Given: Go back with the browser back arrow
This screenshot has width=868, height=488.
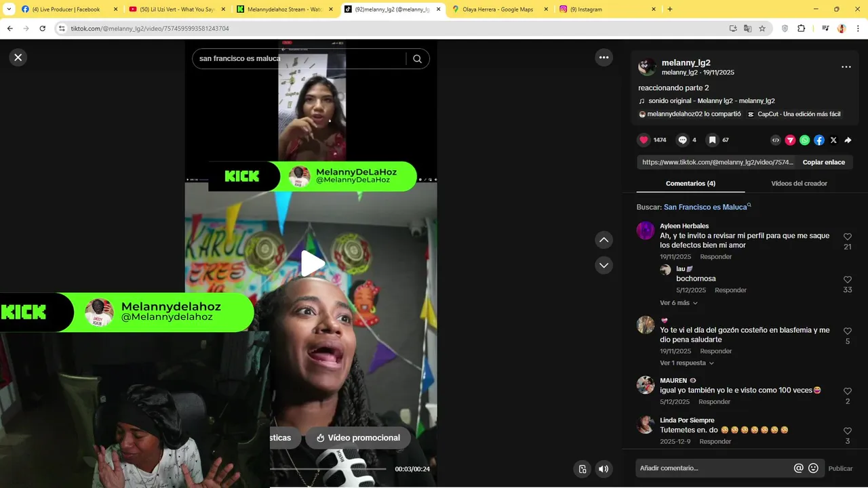Looking at the screenshot, I should point(10,28).
